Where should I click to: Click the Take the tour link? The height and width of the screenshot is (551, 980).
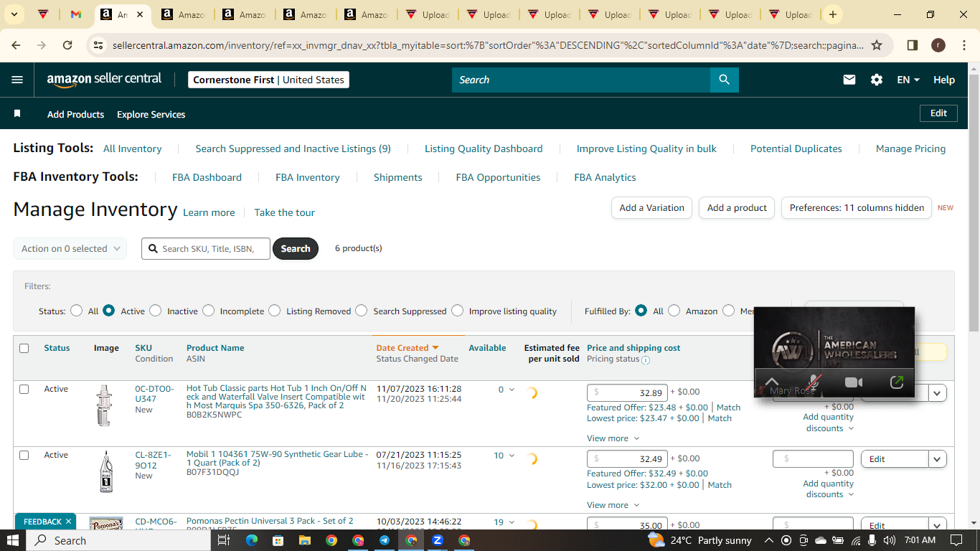(x=284, y=212)
